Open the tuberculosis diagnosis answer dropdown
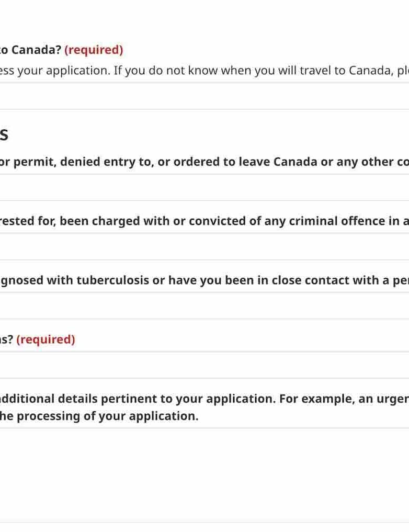The height and width of the screenshot is (532, 409). click(204, 305)
